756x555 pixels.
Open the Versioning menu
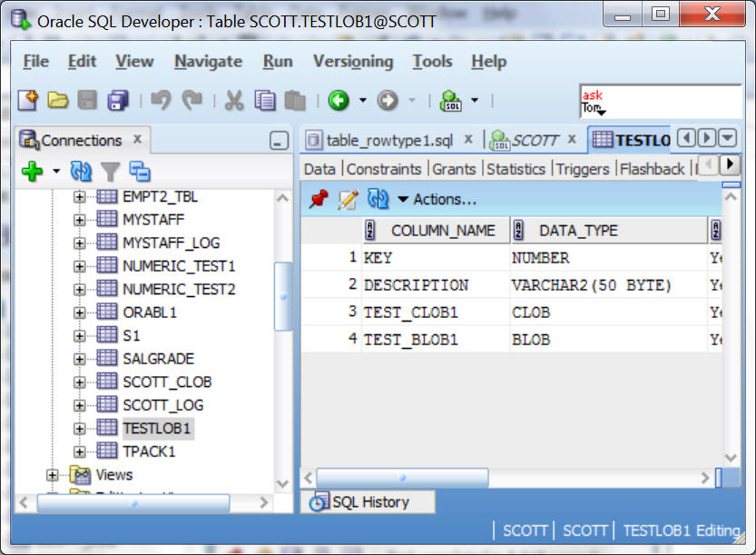tap(353, 62)
